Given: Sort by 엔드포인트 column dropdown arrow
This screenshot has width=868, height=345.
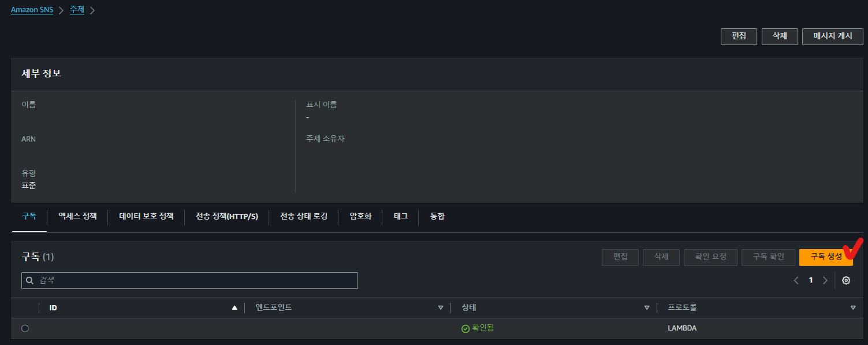Looking at the screenshot, I should point(441,308).
